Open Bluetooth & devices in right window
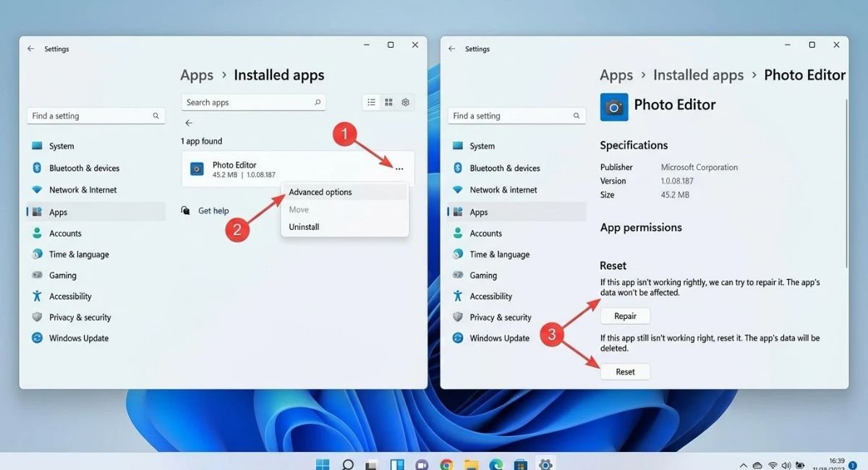Viewport: 868px width, 470px height. (516, 168)
